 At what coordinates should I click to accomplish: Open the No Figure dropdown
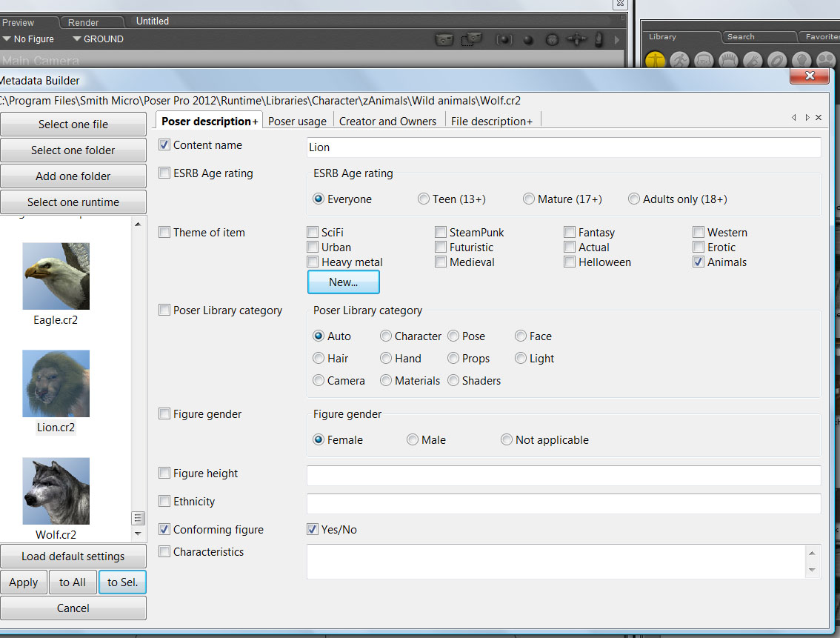[28, 39]
